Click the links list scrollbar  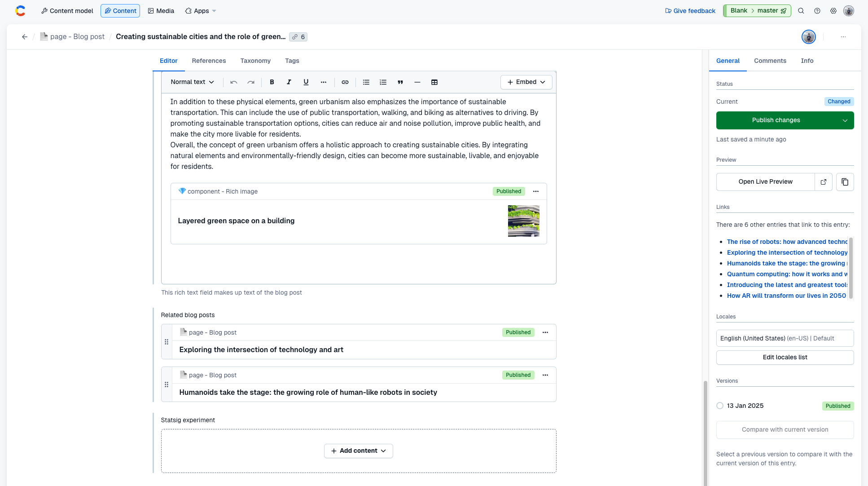tap(850, 268)
